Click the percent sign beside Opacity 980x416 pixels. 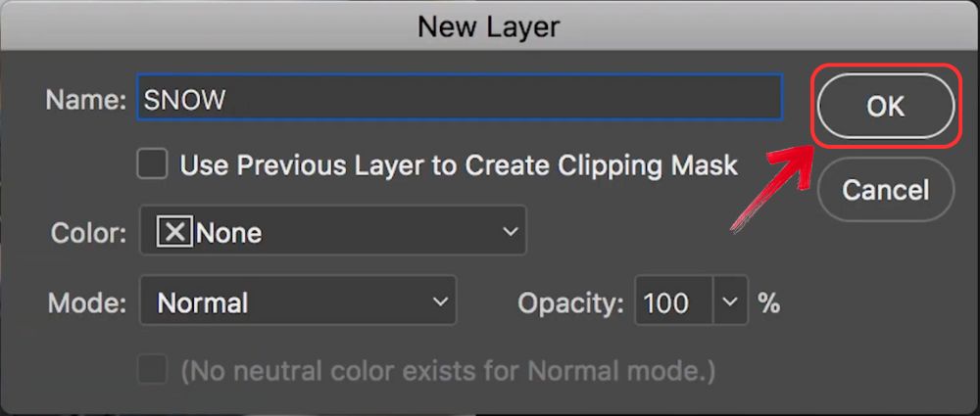pyautogui.click(x=769, y=302)
